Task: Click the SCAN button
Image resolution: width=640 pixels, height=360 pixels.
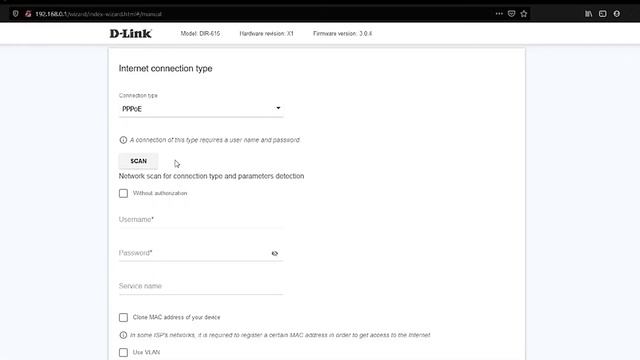Action: [x=138, y=161]
